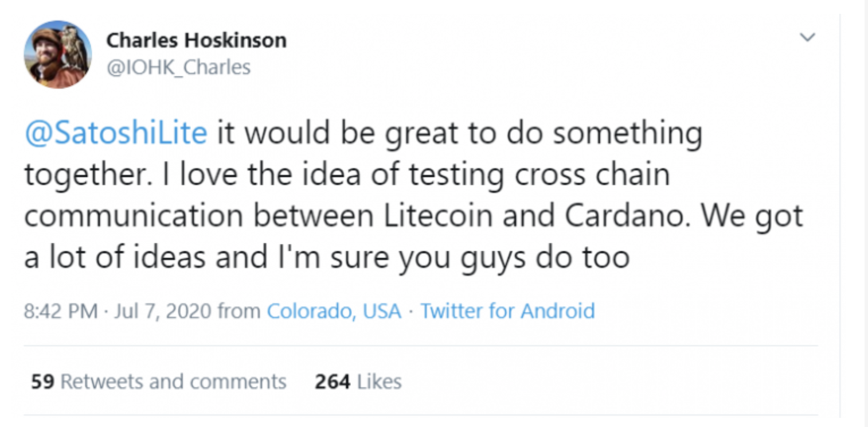
Task: Open the @IOHK_Charles handle
Action: [178, 67]
